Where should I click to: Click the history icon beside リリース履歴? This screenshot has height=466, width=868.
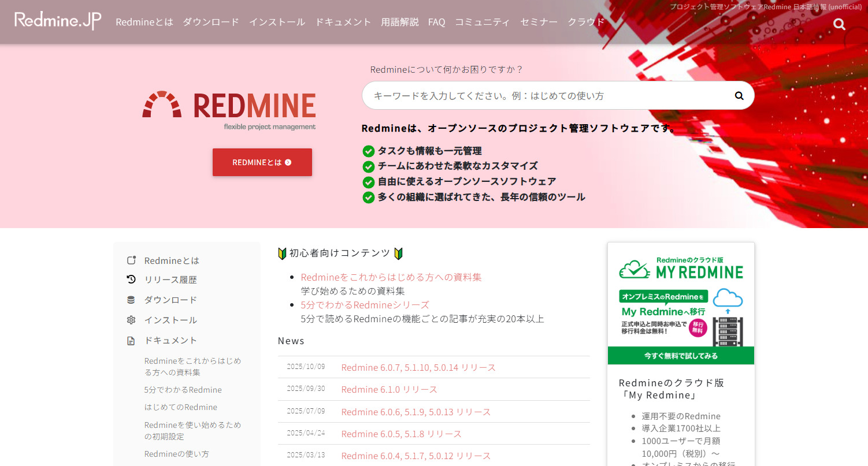[x=131, y=279]
